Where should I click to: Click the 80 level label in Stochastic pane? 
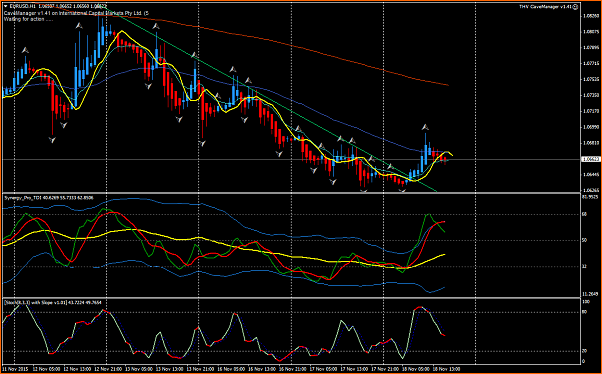(x=585, y=312)
